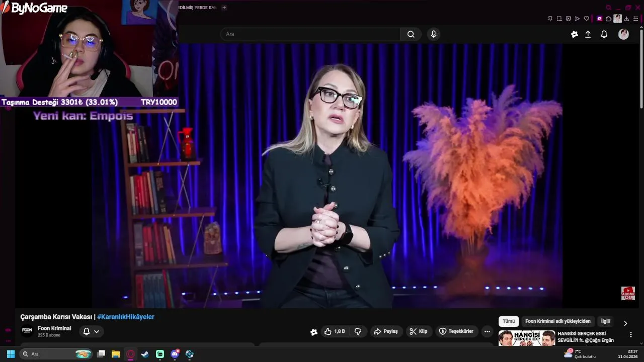Image resolution: width=644 pixels, height=362 pixels.
Task: Open the upload video arrow icon
Action: (x=588, y=34)
